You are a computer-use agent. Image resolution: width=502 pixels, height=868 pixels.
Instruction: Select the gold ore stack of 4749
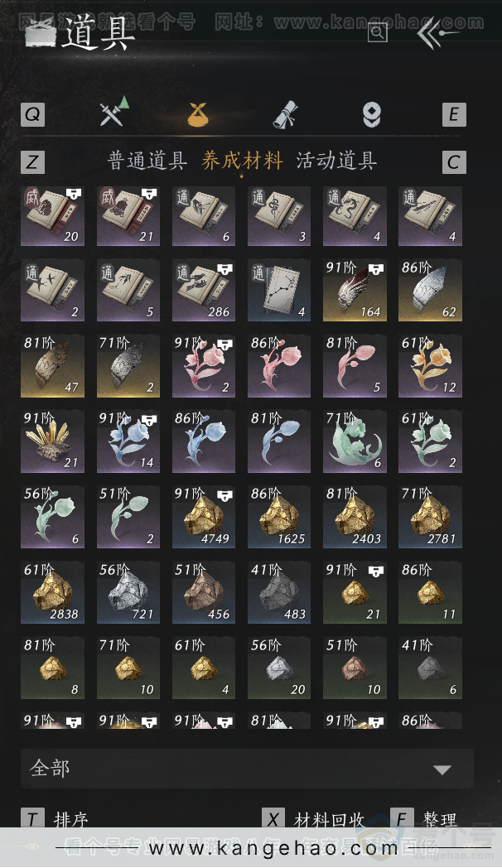204,517
